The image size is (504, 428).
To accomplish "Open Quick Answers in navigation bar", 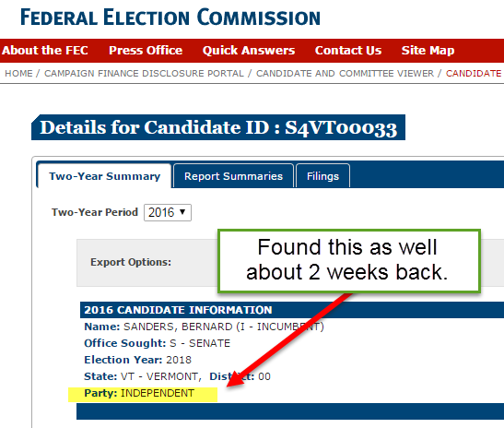I will tap(249, 51).
